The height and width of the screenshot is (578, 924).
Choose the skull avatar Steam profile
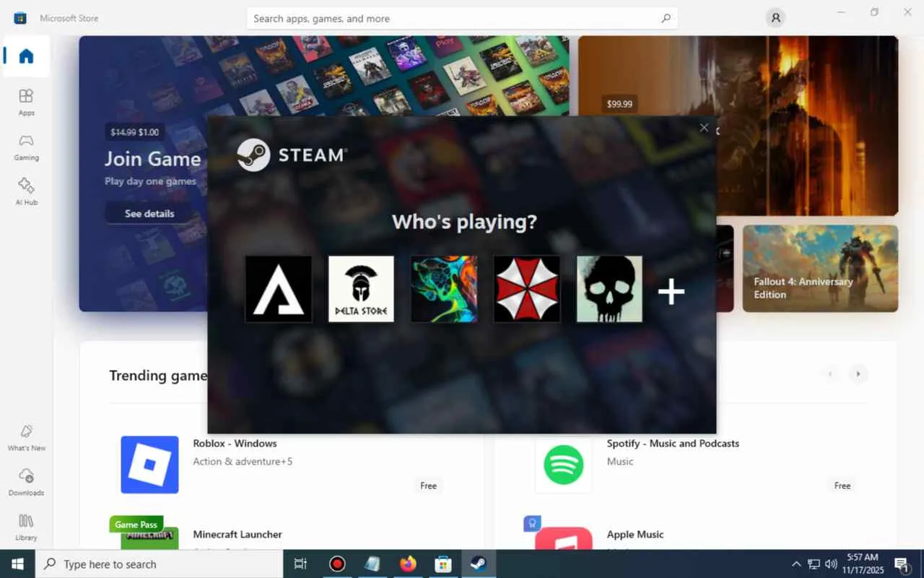click(x=609, y=289)
